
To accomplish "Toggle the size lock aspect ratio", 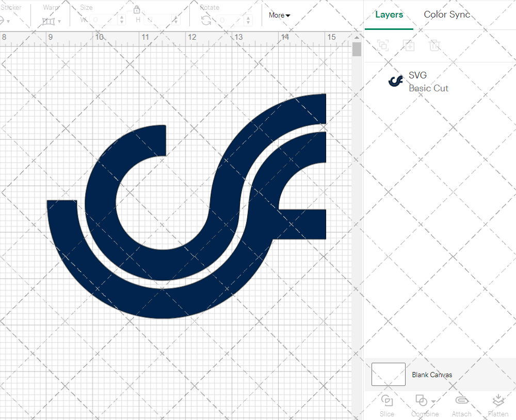I will [137, 9].
